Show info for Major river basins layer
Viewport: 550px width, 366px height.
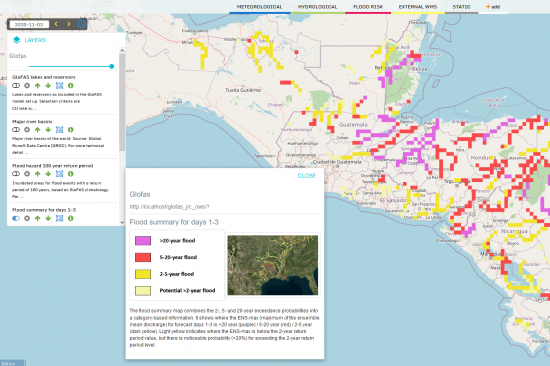(x=71, y=130)
